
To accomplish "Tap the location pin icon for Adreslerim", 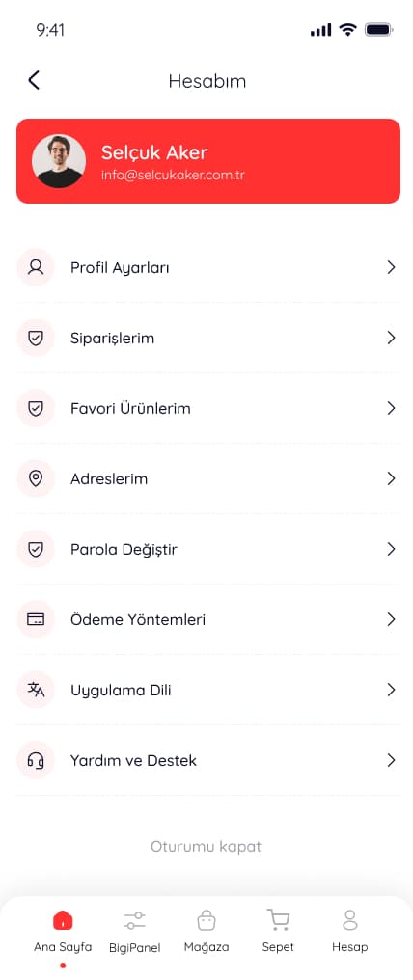I will 36,478.
